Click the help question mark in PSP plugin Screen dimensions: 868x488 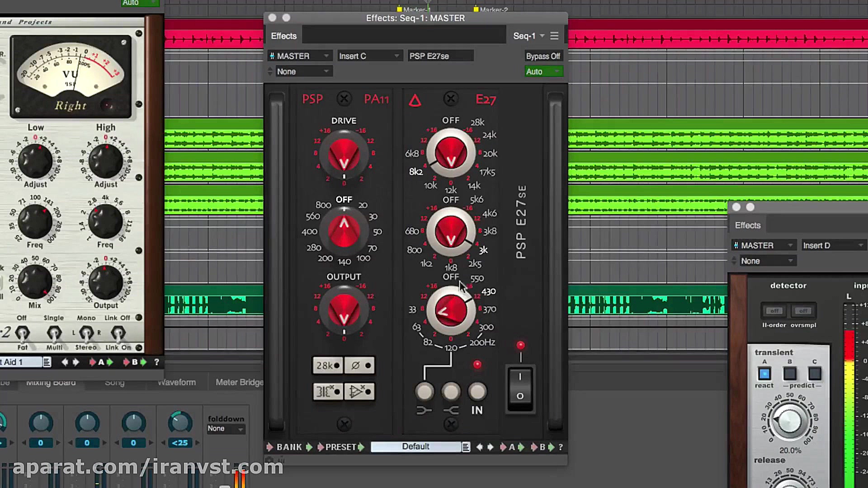point(561,447)
